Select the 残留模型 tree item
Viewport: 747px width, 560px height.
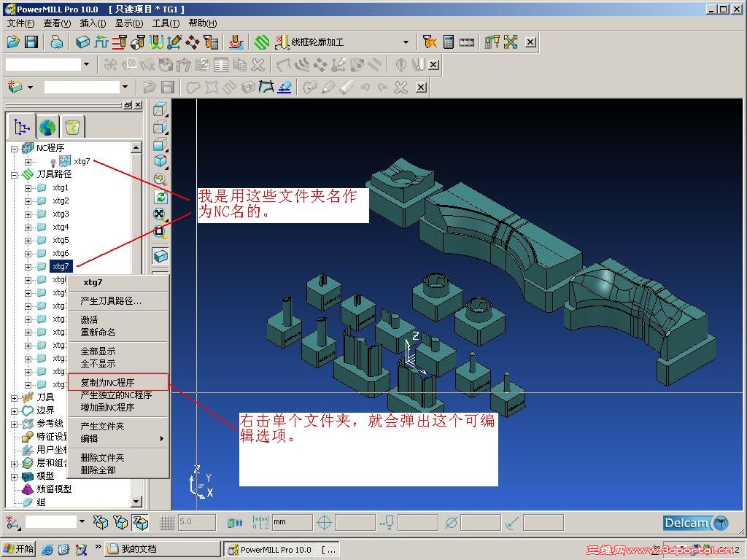pos(54,489)
